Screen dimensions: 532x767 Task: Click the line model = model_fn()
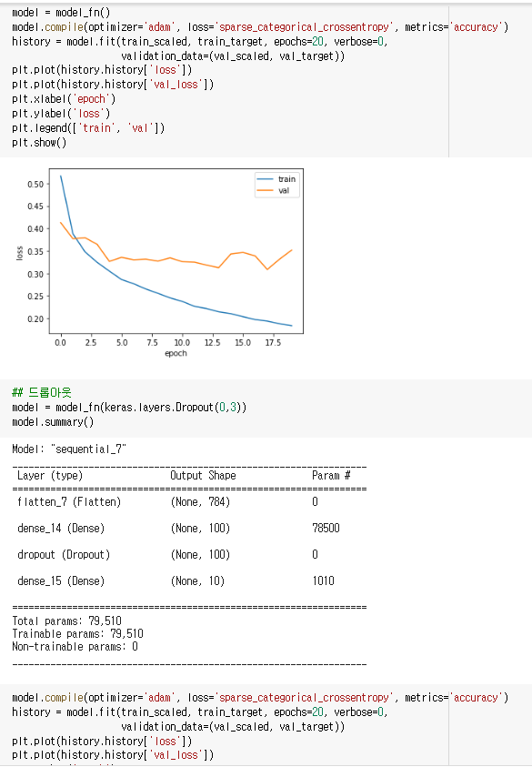[61, 12]
